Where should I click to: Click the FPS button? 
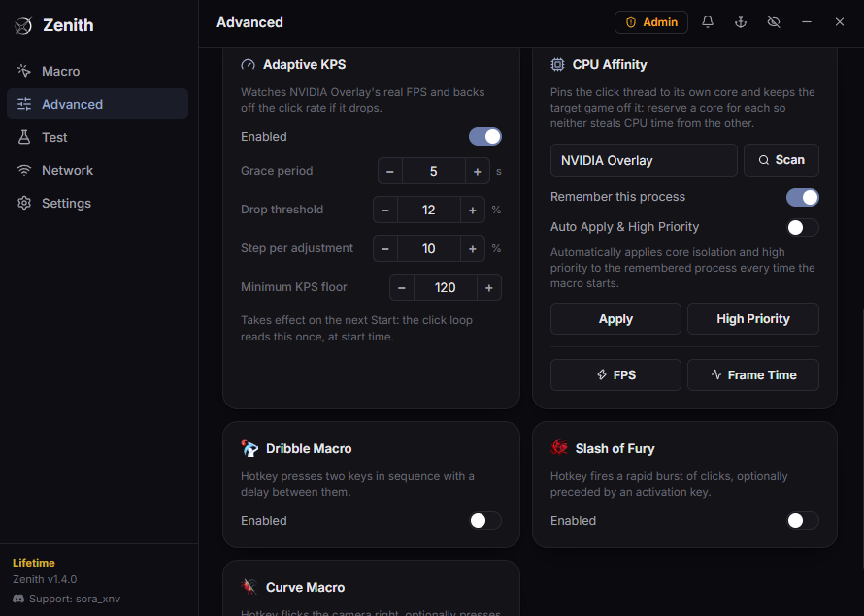[x=615, y=374]
